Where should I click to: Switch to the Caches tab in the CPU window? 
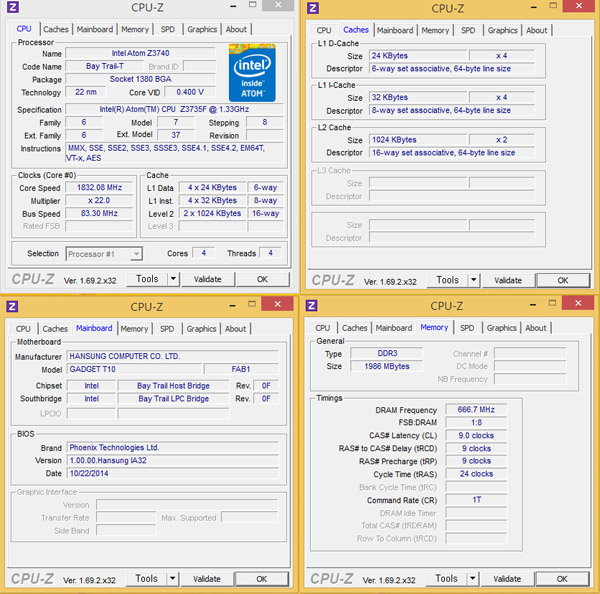point(55,29)
